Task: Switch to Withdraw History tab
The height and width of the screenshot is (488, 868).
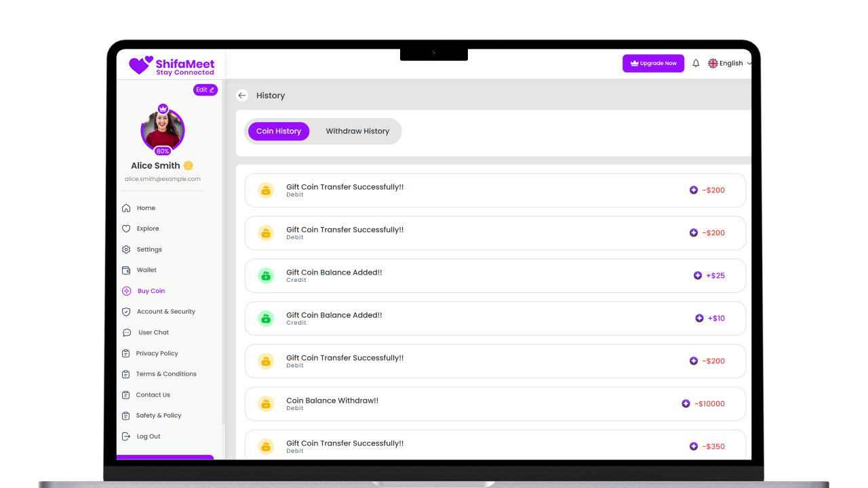Action: (x=357, y=131)
